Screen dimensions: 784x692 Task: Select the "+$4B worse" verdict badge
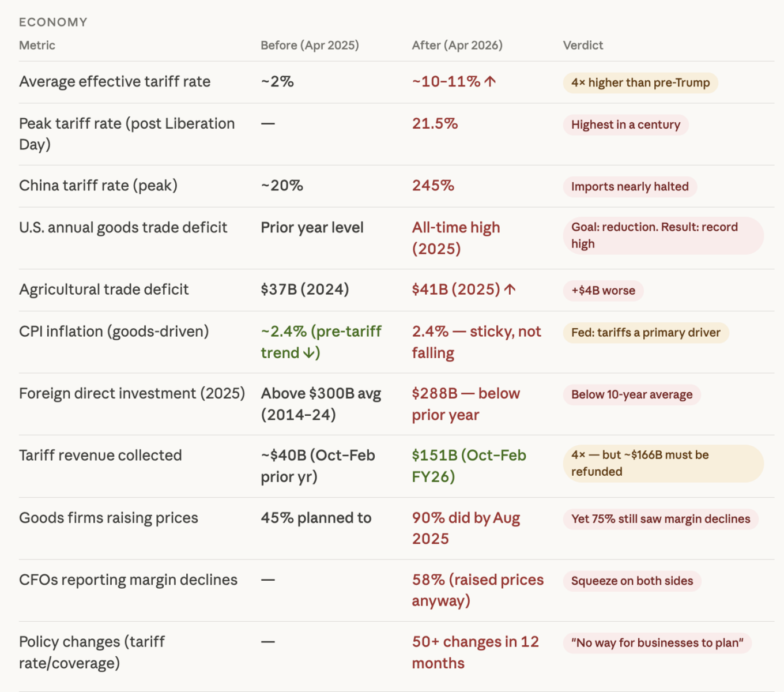pos(603,291)
